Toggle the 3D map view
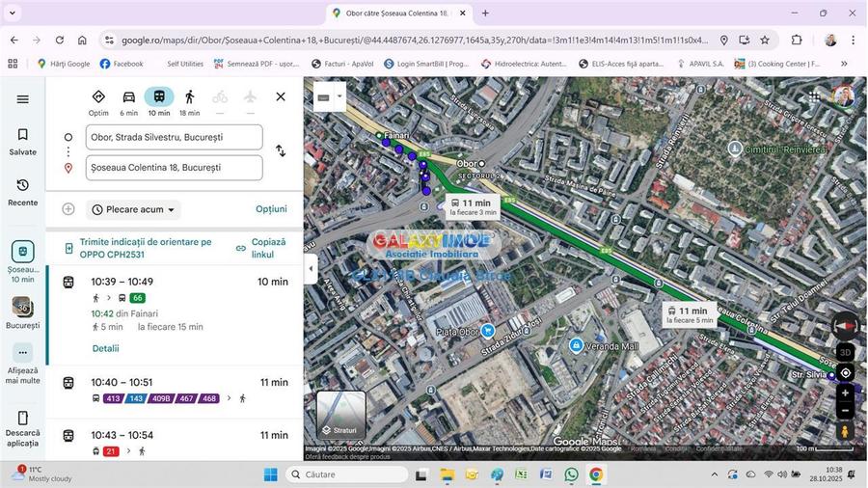Image resolution: width=868 pixels, height=488 pixels. pos(845,352)
